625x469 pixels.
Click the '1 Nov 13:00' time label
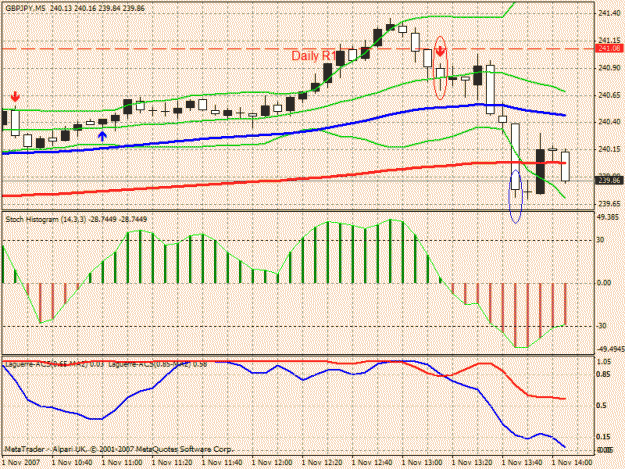(422, 463)
